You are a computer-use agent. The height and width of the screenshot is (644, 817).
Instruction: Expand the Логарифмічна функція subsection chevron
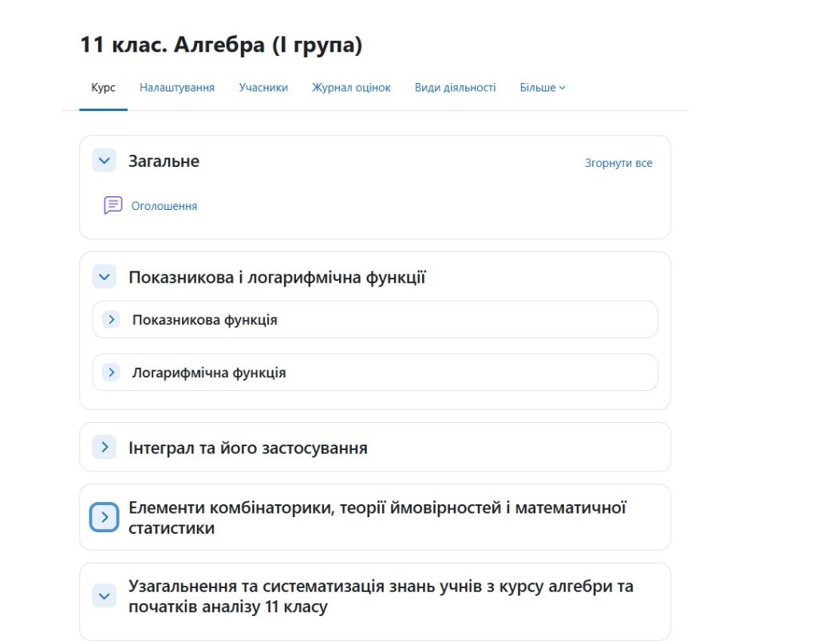click(x=112, y=373)
